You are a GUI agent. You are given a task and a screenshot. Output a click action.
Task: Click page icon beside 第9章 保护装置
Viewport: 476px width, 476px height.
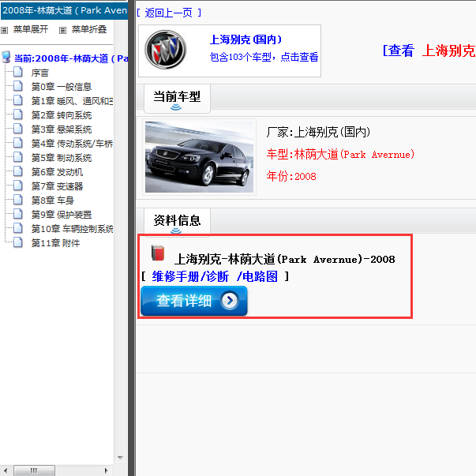click(x=18, y=214)
